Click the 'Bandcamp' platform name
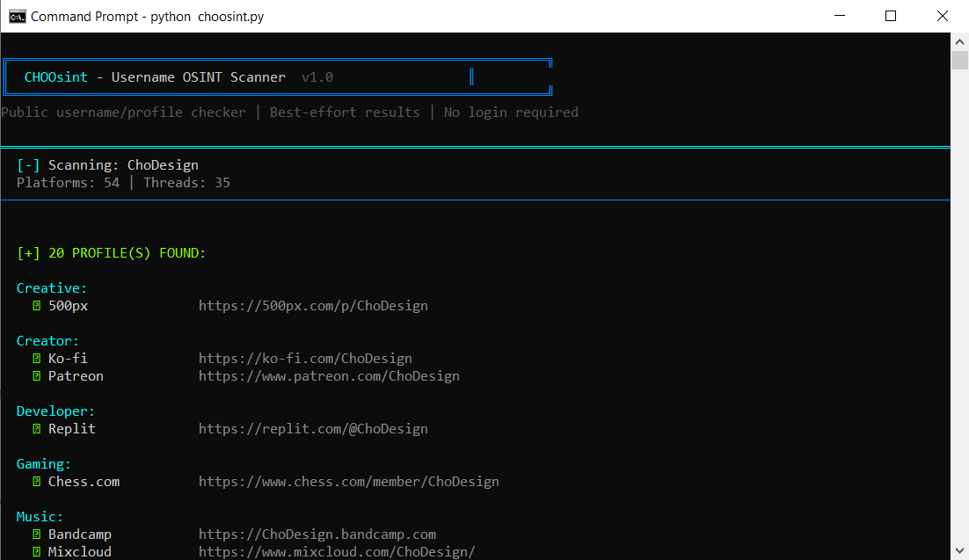Image resolution: width=969 pixels, height=560 pixels. [80, 534]
